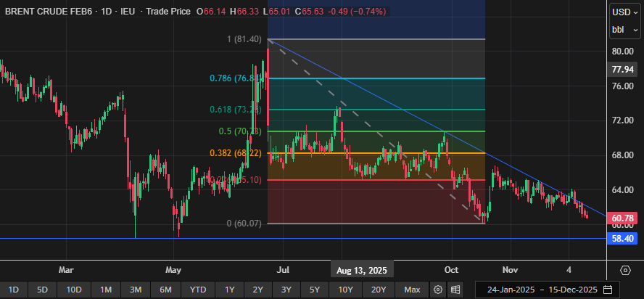Open the date range 24-Jan-2025 to 15-Dec-2025 picker
This screenshot has width=644, height=299.
[x=542, y=290]
